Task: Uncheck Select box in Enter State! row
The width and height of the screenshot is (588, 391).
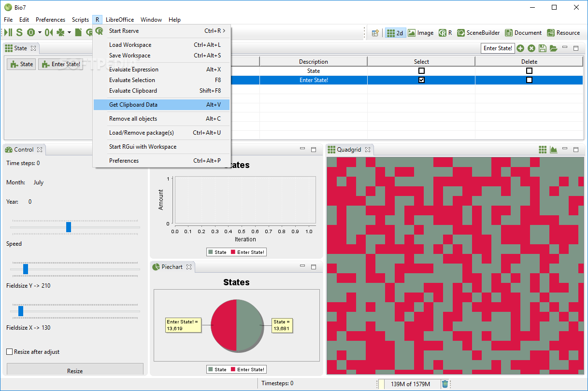Action: [421, 80]
